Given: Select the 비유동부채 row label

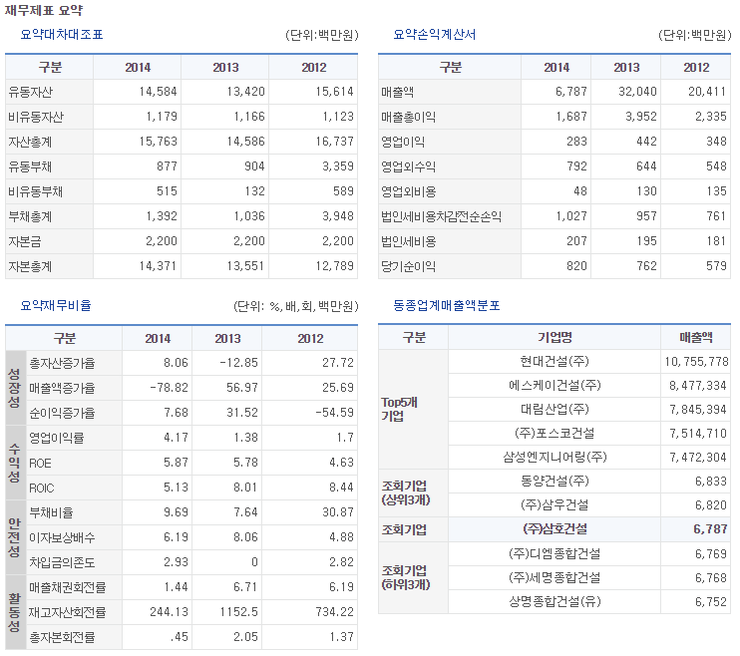Looking at the screenshot, I should pos(35,192).
